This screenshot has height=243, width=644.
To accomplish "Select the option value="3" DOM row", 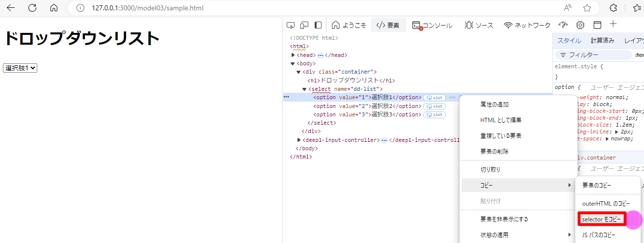I will pyautogui.click(x=368, y=115).
